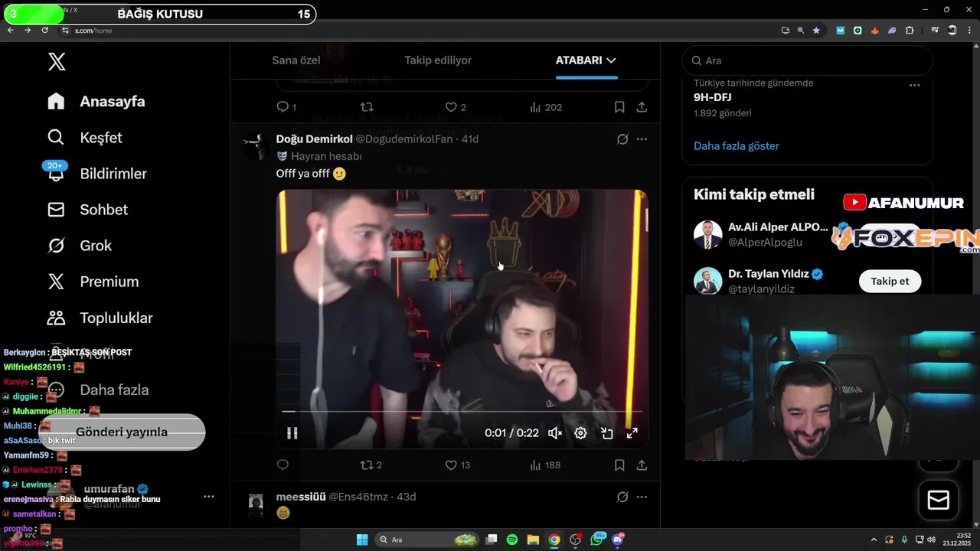Image resolution: width=980 pixels, height=551 pixels.
Task: Open Grok action on meessiüü post
Action: pos(622,497)
